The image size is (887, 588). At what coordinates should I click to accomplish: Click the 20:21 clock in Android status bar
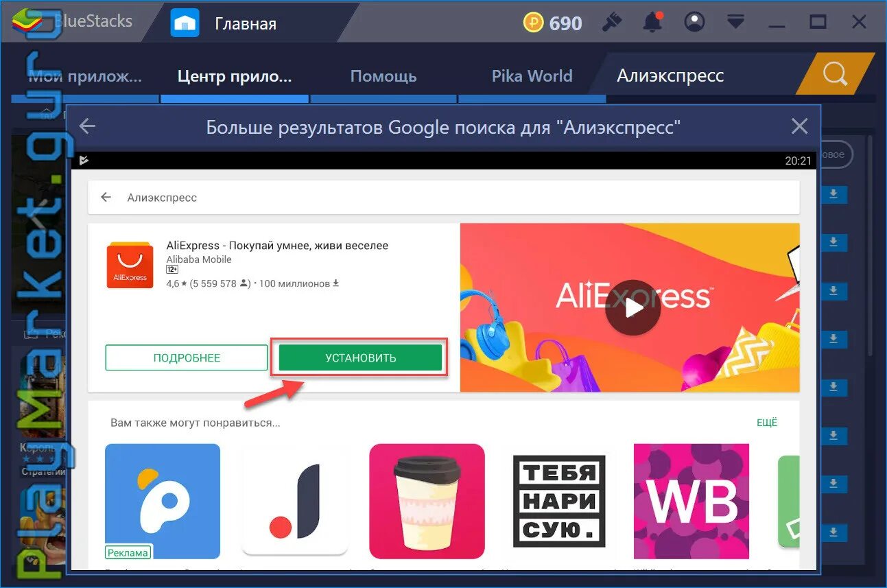[798, 161]
